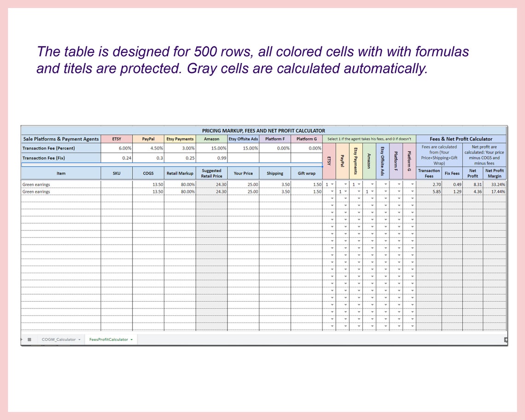Open the ETSY dropdown in the first data row

click(332, 184)
